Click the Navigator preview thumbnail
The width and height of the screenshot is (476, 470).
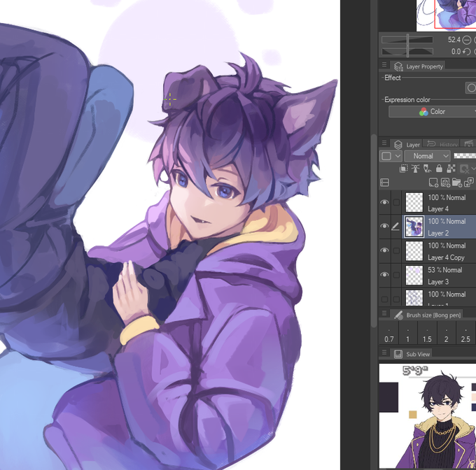point(446,15)
